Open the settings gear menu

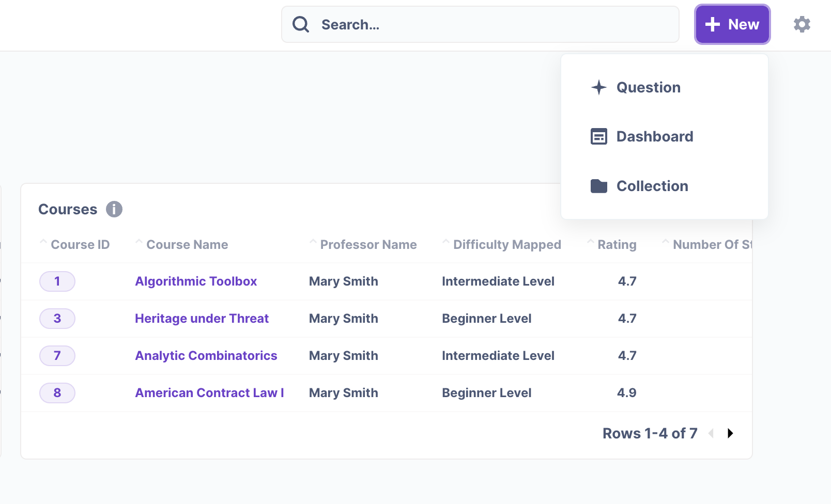click(802, 24)
